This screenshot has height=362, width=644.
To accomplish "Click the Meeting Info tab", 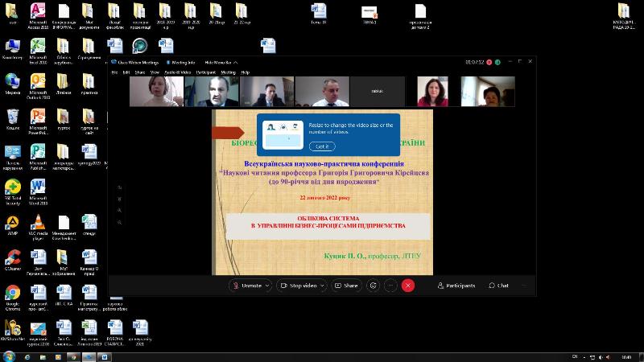I will 182,62.
